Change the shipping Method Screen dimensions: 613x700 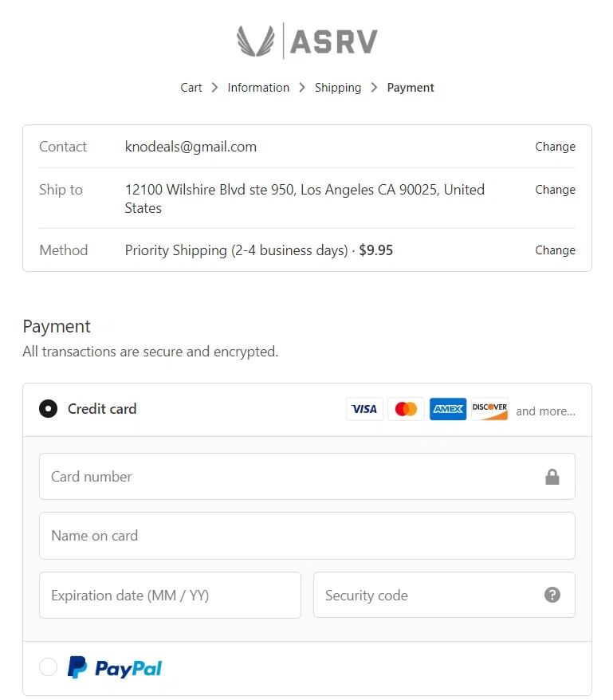(x=555, y=250)
